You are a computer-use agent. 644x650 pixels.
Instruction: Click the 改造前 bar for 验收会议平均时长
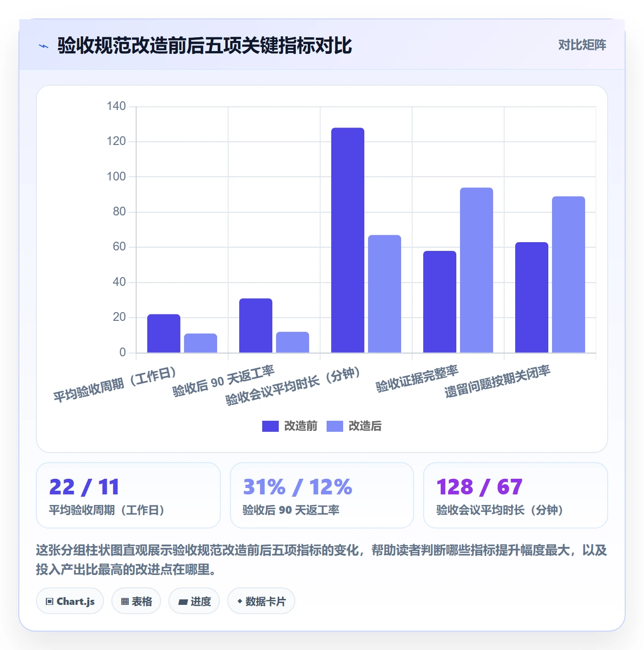click(x=348, y=240)
